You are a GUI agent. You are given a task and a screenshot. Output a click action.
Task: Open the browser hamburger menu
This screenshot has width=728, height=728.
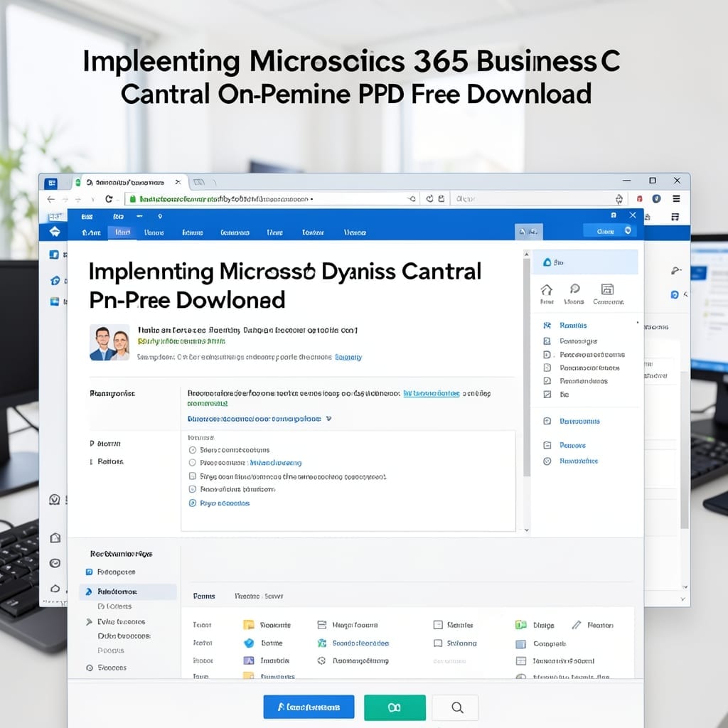coord(677,199)
